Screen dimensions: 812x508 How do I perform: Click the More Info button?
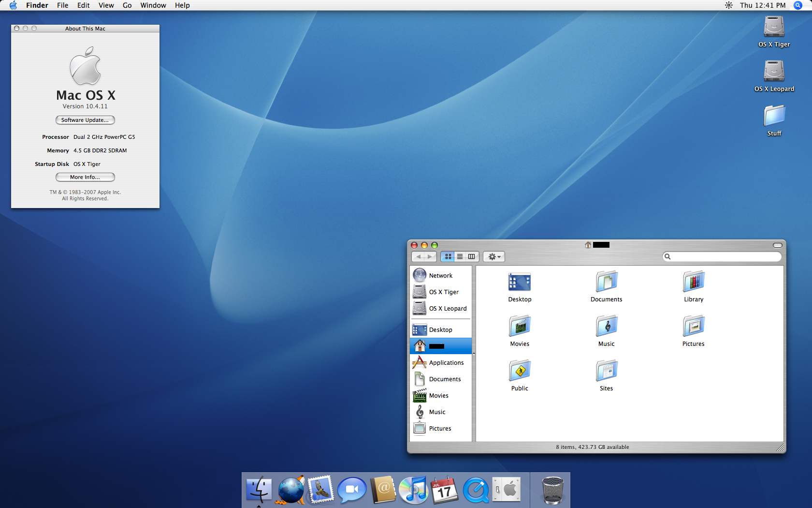click(85, 177)
